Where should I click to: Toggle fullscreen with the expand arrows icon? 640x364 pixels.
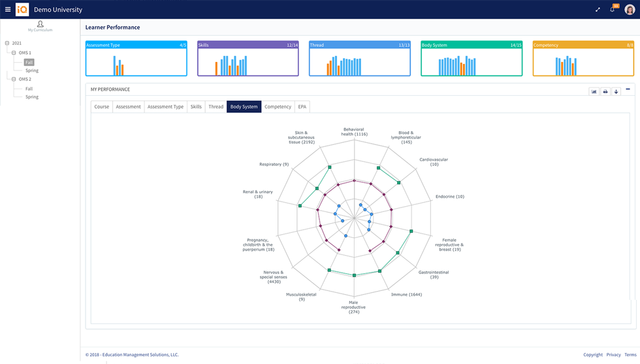(598, 10)
